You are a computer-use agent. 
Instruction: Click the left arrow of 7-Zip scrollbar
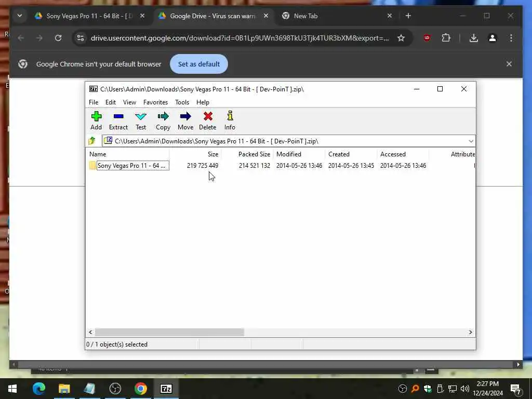click(x=90, y=332)
